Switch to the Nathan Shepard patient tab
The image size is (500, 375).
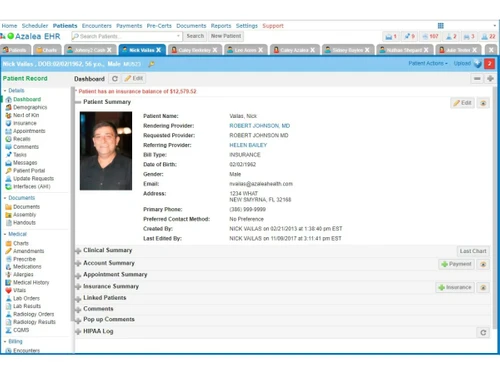pyautogui.click(x=404, y=50)
